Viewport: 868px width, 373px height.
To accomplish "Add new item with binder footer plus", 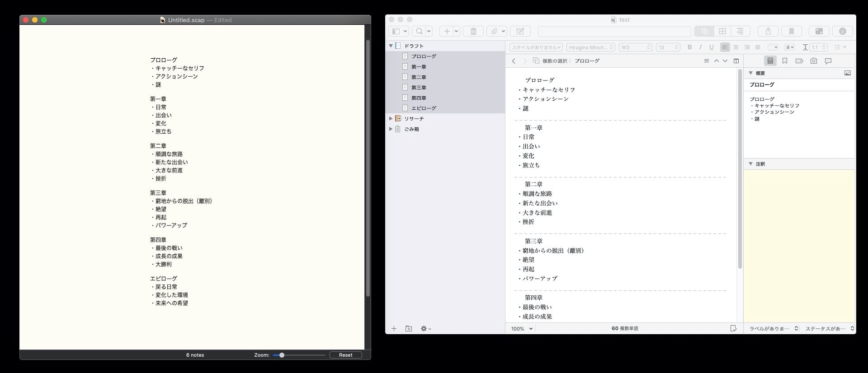I will pyautogui.click(x=394, y=329).
